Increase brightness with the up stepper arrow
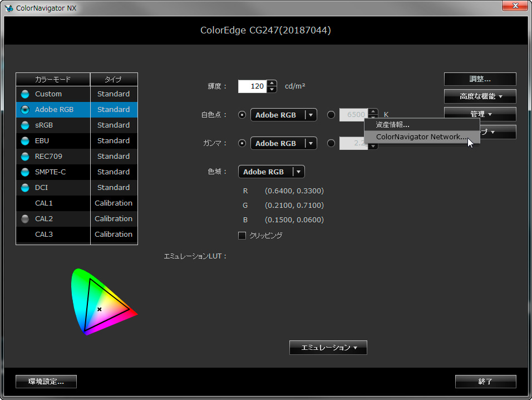 coord(272,83)
